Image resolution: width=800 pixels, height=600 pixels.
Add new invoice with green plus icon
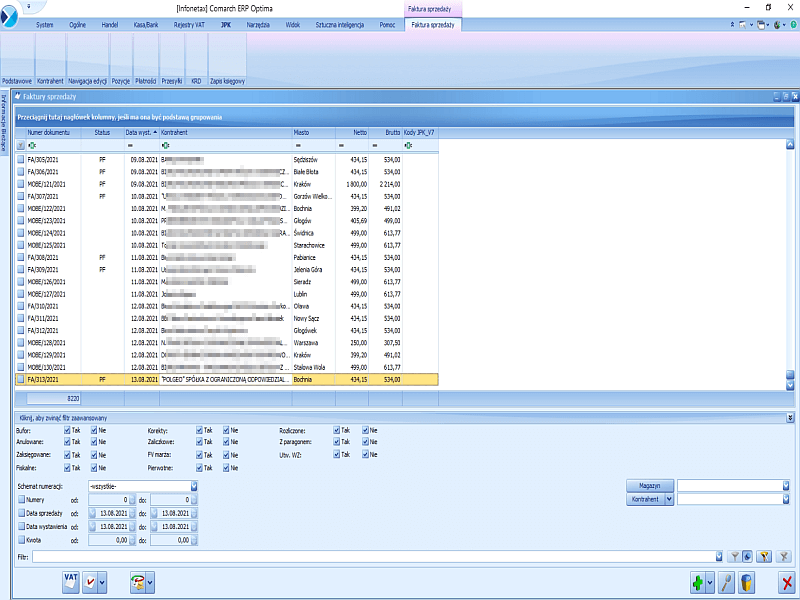698,582
